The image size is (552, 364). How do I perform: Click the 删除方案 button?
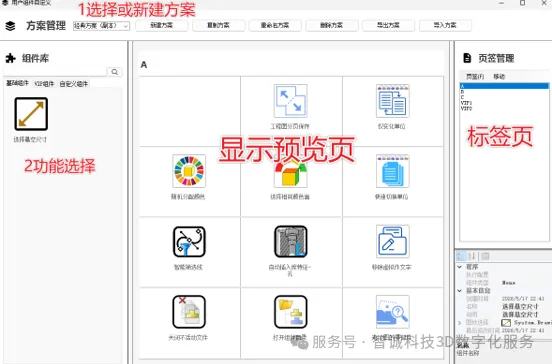pyautogui.click(x=332, y=25)
